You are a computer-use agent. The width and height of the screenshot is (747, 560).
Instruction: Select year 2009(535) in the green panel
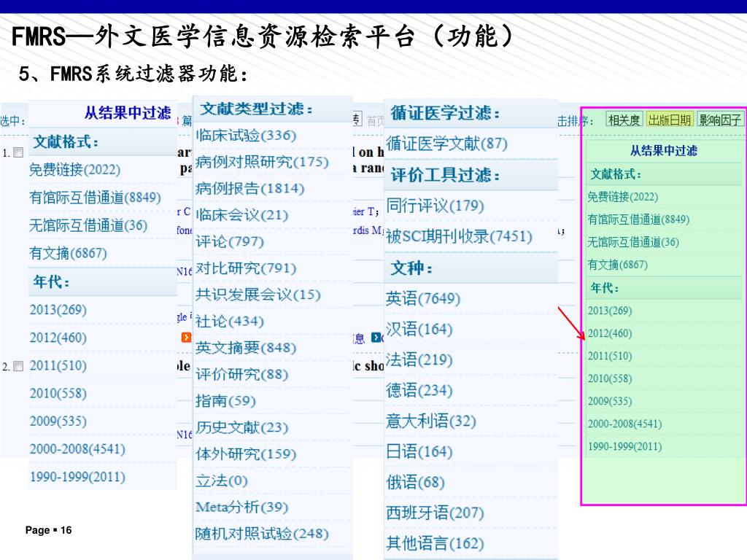[610, 402]
